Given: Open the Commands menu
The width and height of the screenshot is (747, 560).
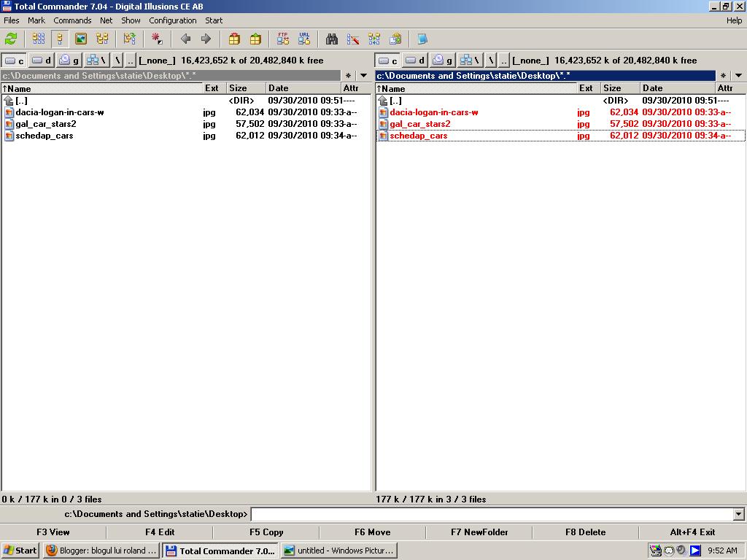Looking at the screenshot, I should pyautogui.click(x=72, y=20).
